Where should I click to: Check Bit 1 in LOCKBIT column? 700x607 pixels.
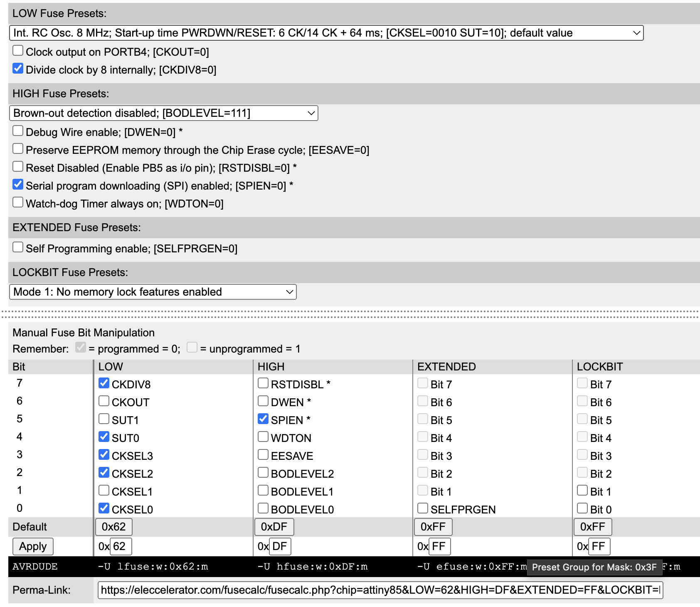[x=582, y=491]
